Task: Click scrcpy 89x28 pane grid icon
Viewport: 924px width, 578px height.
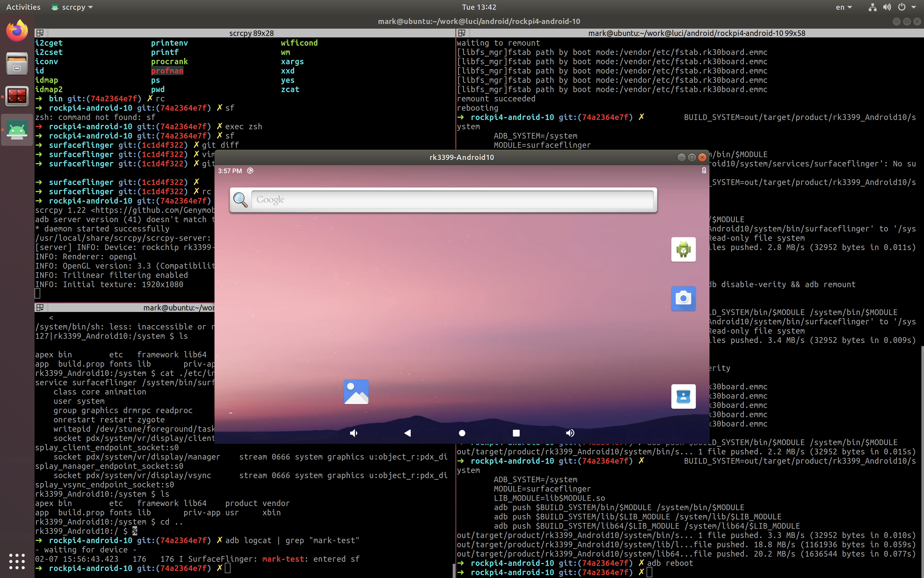Action: (40, 33)
